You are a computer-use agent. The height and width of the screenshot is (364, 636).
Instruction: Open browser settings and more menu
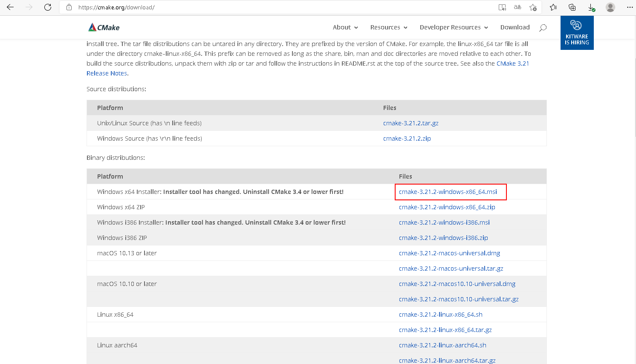point(630,7)
